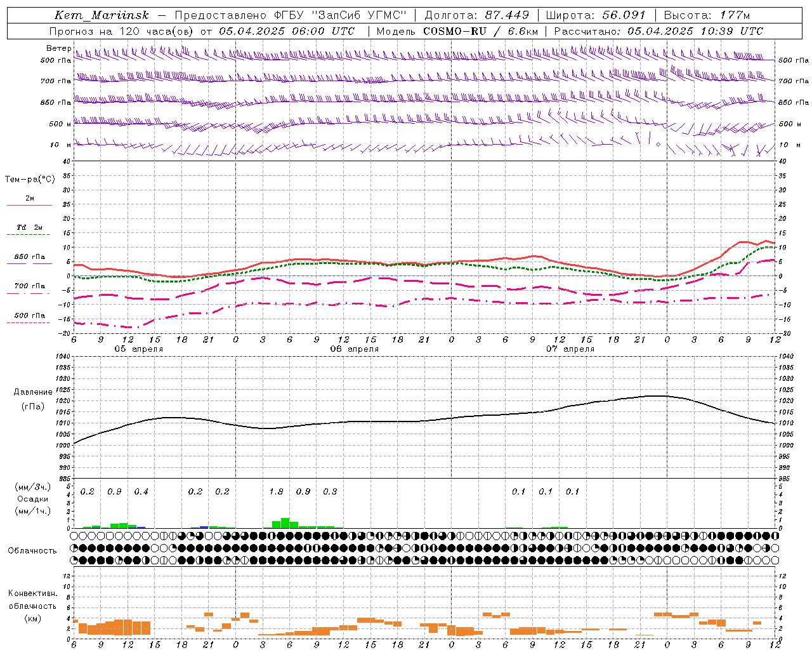
Task: Click the 'Ветер' wind section label
Action: coord(58,48)
